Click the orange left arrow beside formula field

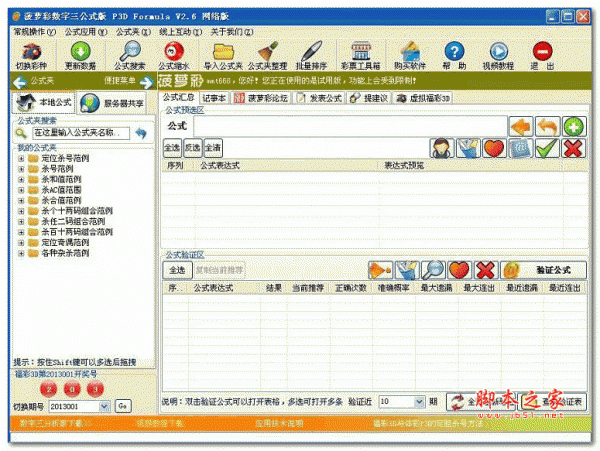tap(521, 127)
